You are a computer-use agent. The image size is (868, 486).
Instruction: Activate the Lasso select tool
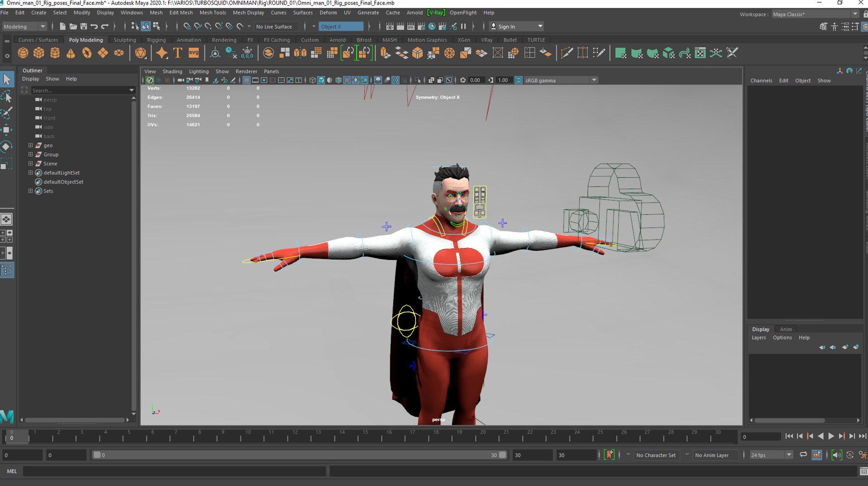click(x=7, y=96)
